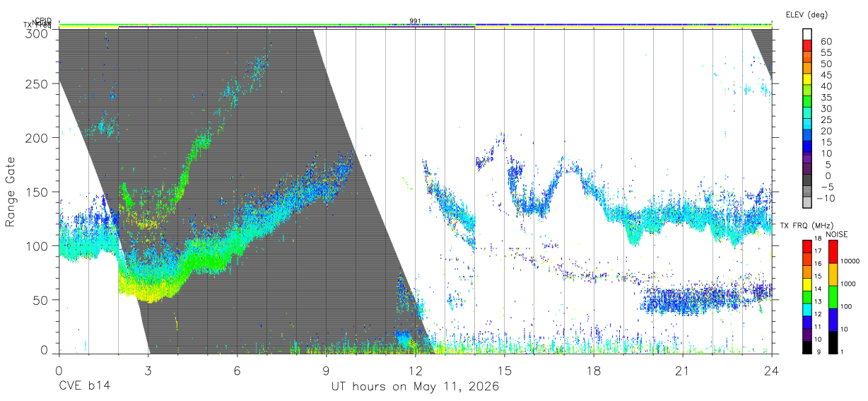Viewport: 868px width, 401px height.
Task: Click x-axis tick label '9'
Action: click(x=326, y=371)
